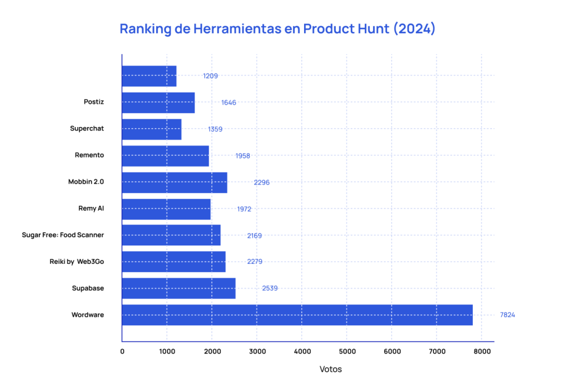The width and height of the screenshot is (561, 392).
Task: Click the Postiz bar
Action: click(158, 103)
